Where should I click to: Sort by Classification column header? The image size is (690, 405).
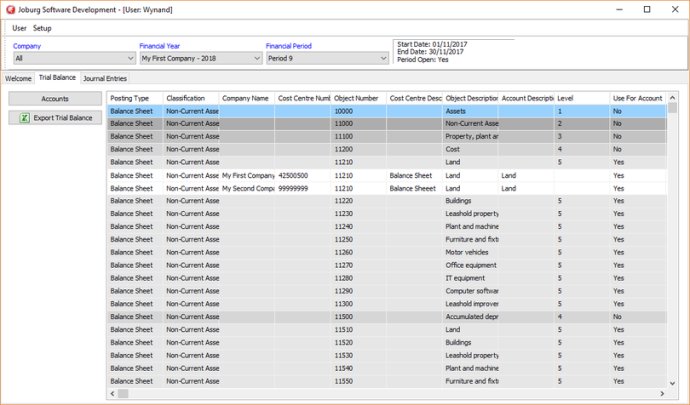coord(191,98)
